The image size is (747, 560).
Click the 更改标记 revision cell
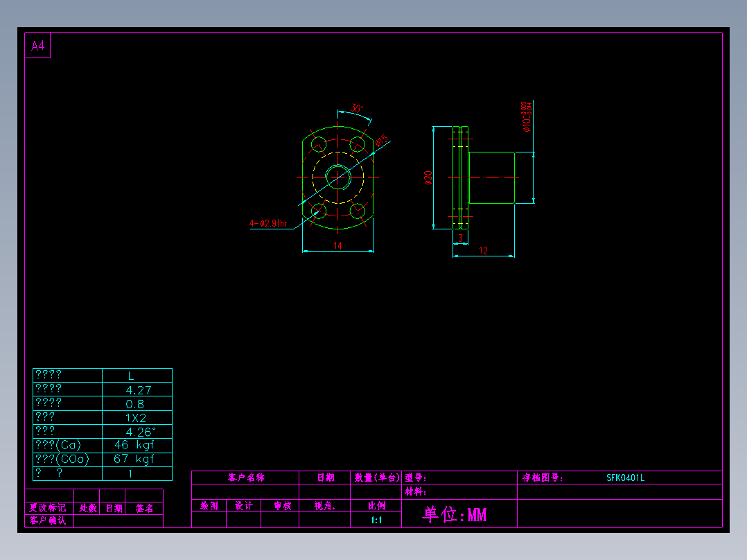tap(48, 508)
